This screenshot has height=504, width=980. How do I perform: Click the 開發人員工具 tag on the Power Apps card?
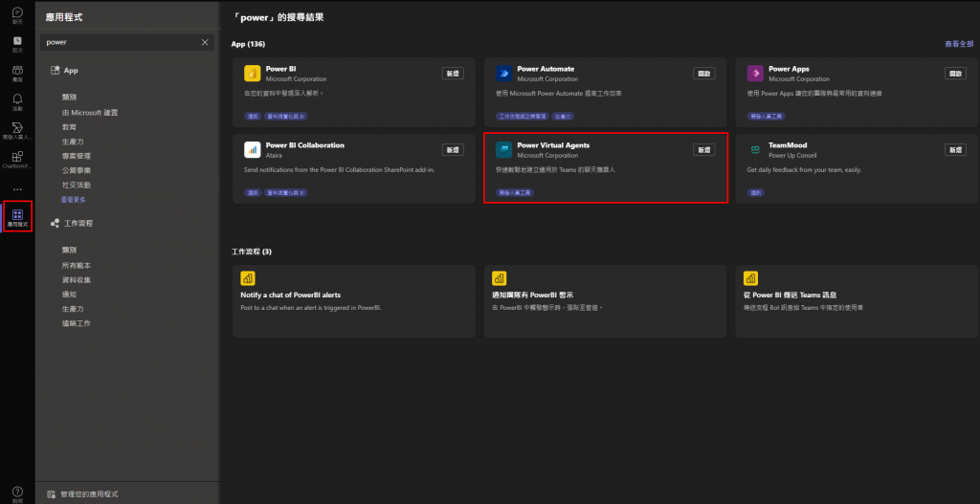click(x=766, y=116)
